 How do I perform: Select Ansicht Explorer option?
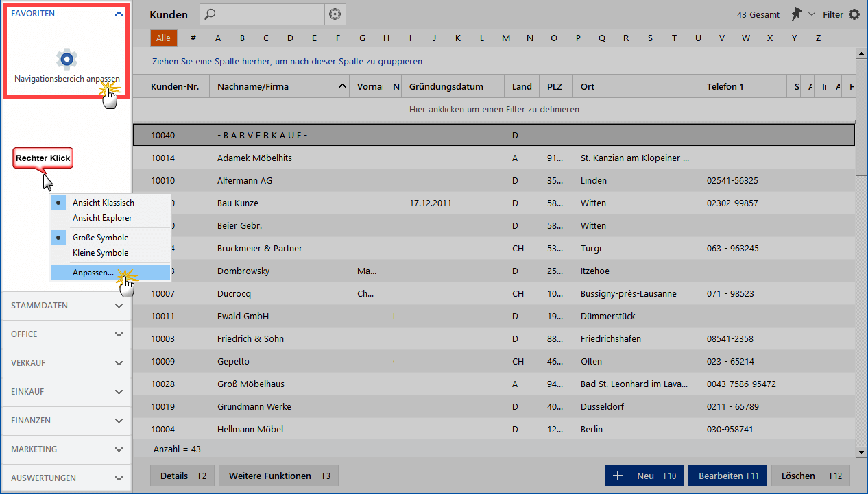point(102,218)
